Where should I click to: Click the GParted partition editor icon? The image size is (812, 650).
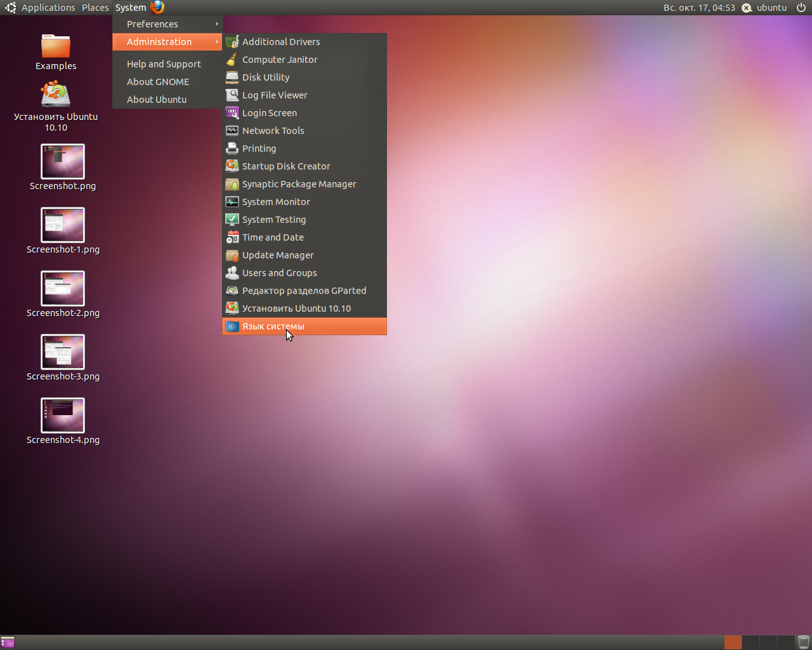tap(232, 291)
